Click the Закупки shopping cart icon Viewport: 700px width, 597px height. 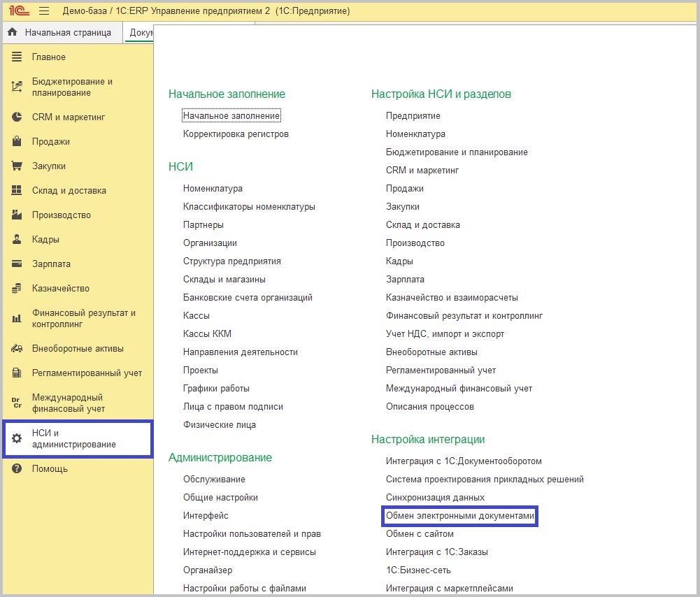tap(17, 166)
